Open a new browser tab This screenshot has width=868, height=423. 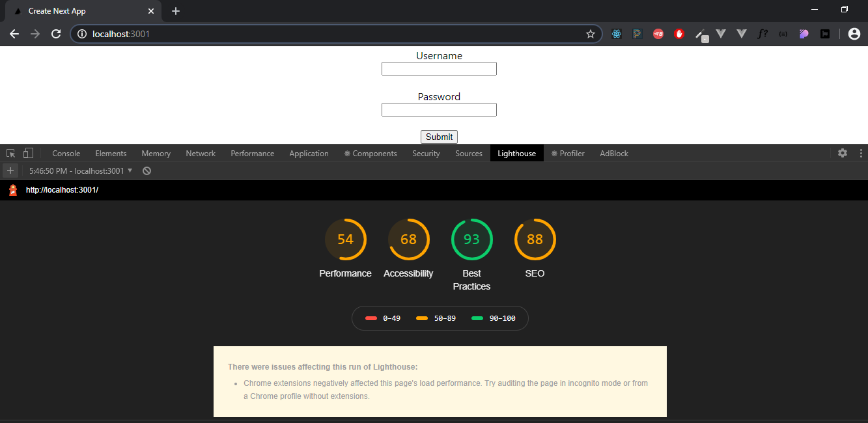(x=176, y=11)
